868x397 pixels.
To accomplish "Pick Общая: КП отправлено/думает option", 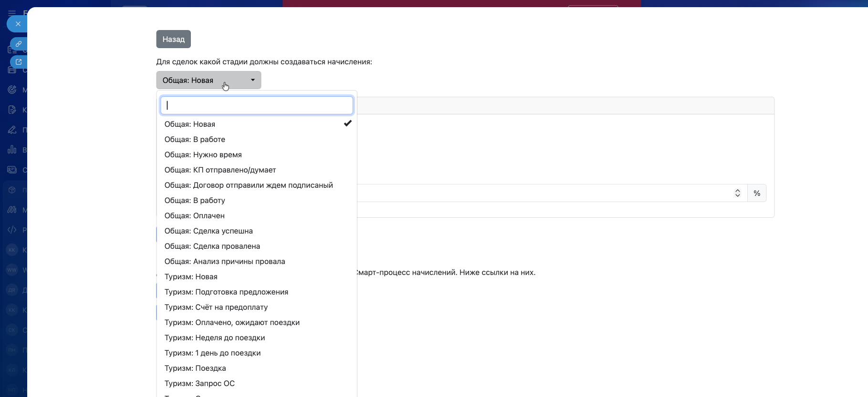I will [x=257, y=170].
